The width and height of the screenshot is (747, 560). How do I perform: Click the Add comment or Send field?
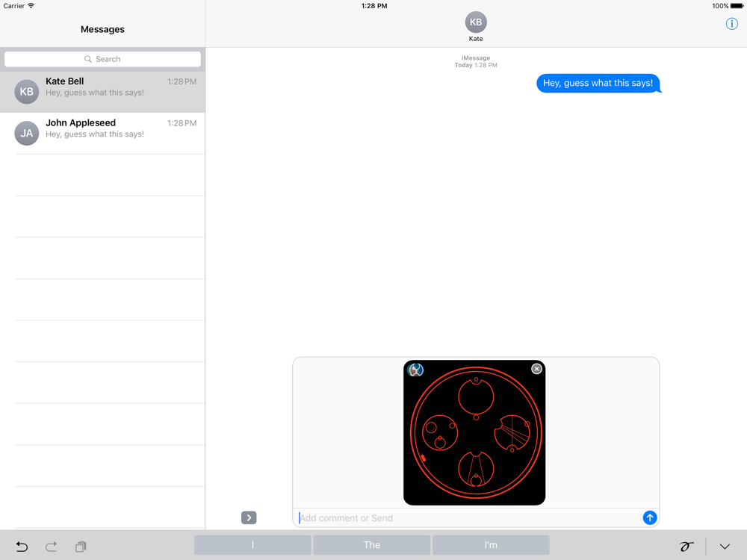pyautogui.click(x=469, y=518)
